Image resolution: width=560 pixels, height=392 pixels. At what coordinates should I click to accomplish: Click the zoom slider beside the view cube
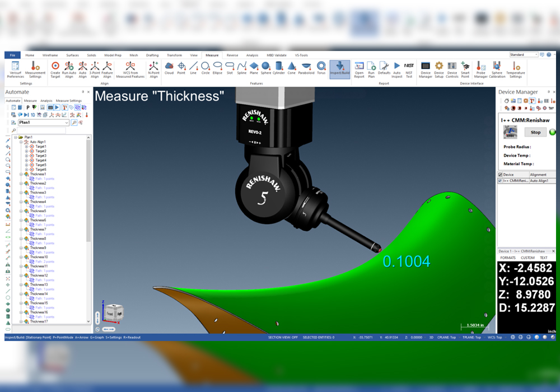click(97, 318)
